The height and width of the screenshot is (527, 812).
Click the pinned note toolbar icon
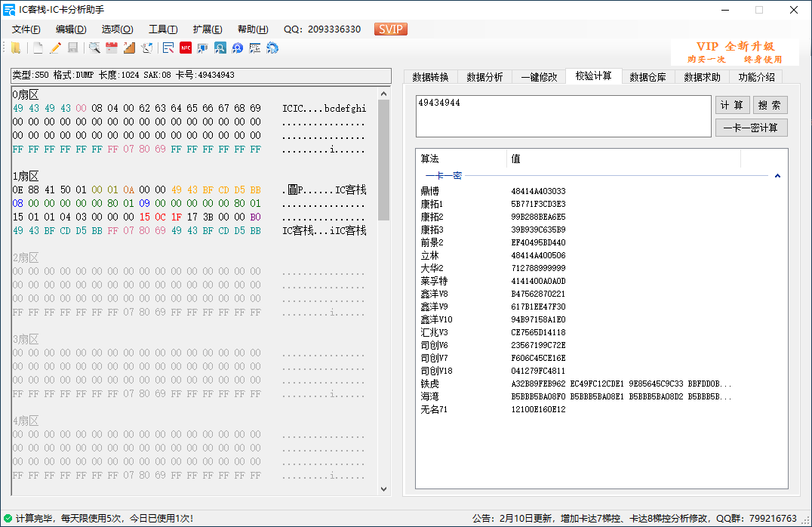[147, 48]
